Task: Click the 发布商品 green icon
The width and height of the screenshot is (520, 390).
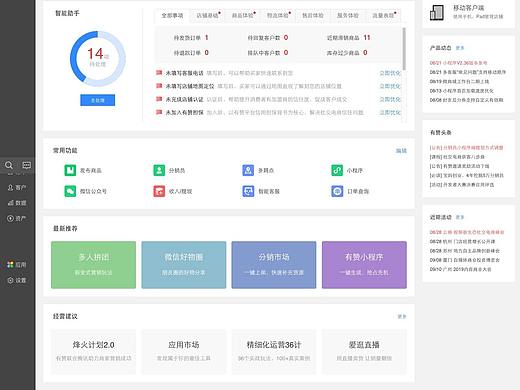Action: 70,170
